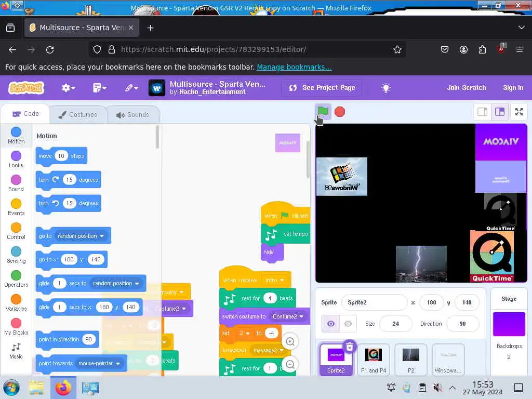Open the Firefox hamburger menu
This screenshot has height=399, width=532.
pos(520,49)
